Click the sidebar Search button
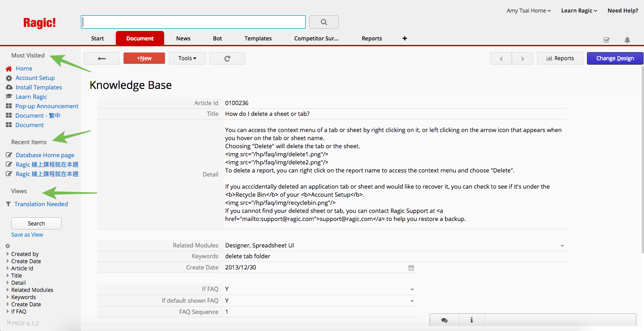Screen dimensions: 644x331 coord(36,223)
